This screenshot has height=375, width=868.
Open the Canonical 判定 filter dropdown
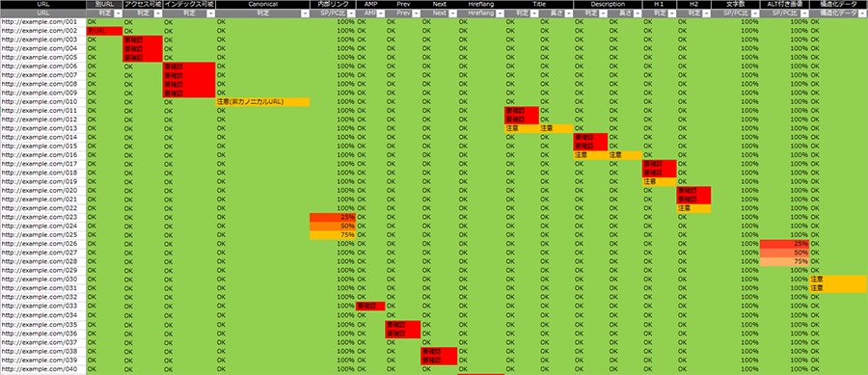305,13
